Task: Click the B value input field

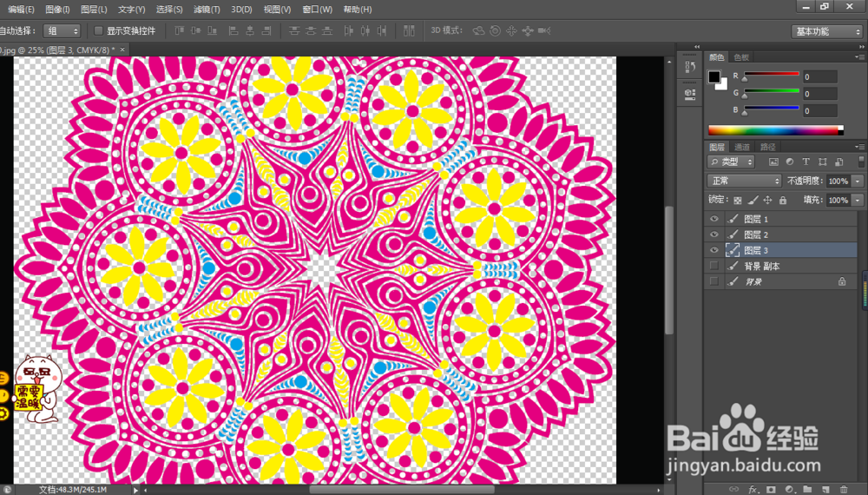Action: pyautogui.click(x=820, y=111)
